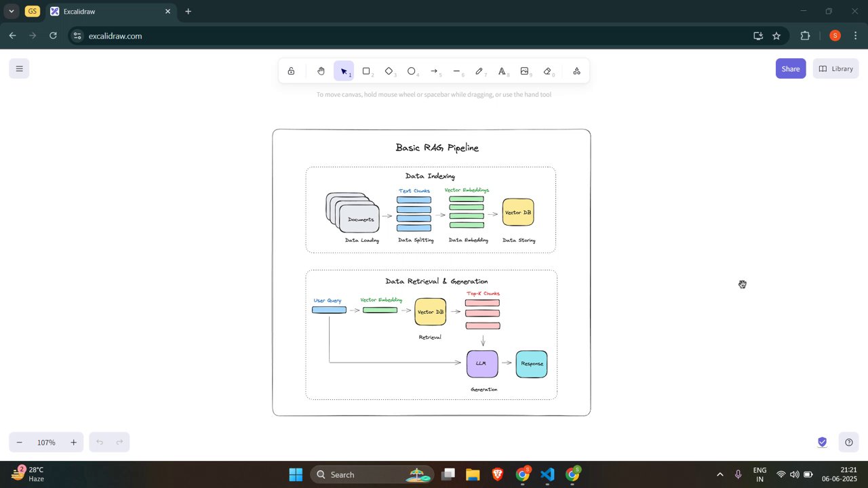This screenshot has height=488, width=868.
Task: Select the Selection arrow tool
Action: click(x=344, y=71)
